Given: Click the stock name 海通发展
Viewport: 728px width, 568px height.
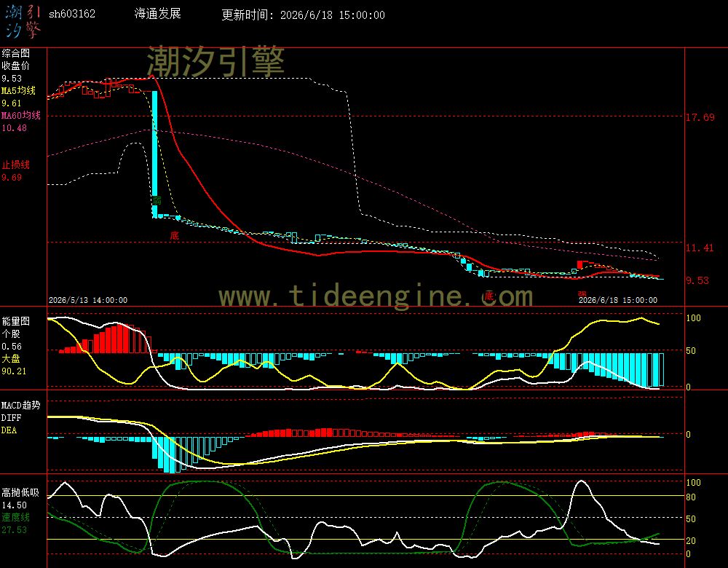Looking at the screenshot, I should 157,13.
